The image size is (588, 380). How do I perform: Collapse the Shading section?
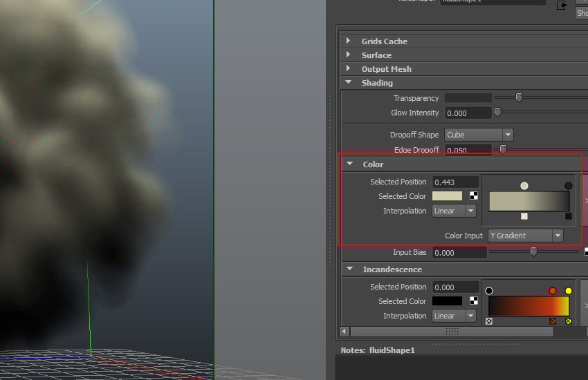pos(349,82)
